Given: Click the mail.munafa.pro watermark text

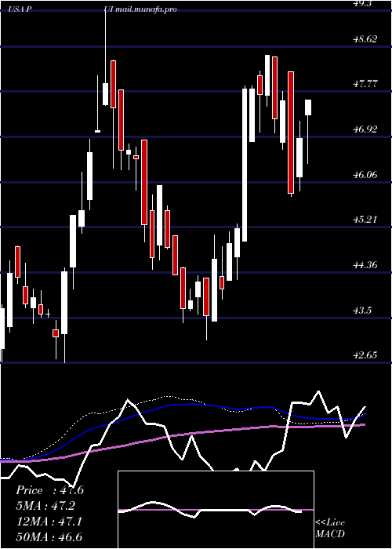Looking at the screenshot, I should (x=144, y=9).
